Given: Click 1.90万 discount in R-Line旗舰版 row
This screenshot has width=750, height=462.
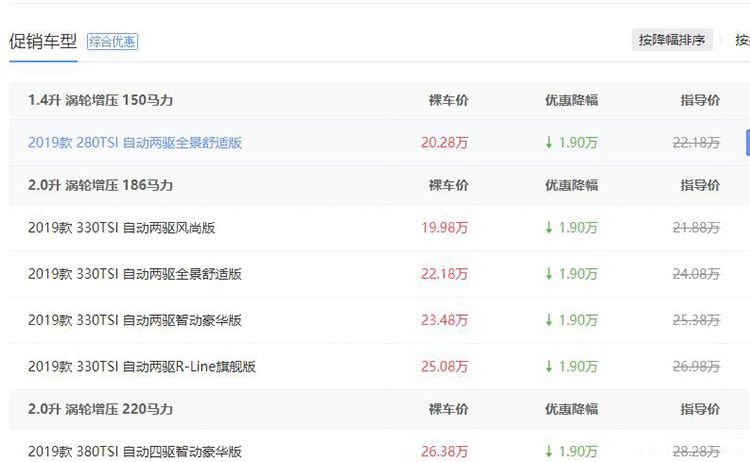Looking at the screenshot, I should pos(572,366).
